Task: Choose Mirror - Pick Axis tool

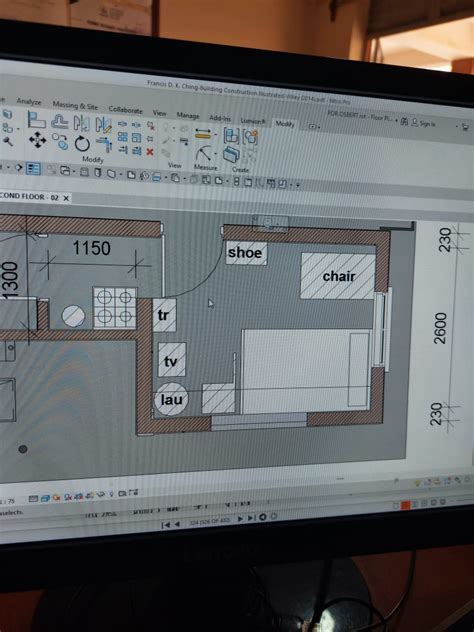Action: coord(82,123)
